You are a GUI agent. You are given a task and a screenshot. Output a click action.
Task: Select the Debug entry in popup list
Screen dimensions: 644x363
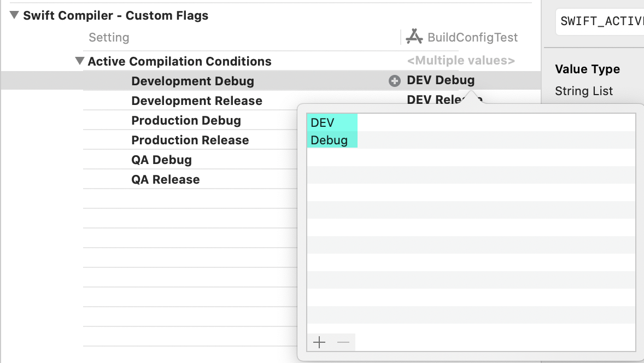coord(329,140)
